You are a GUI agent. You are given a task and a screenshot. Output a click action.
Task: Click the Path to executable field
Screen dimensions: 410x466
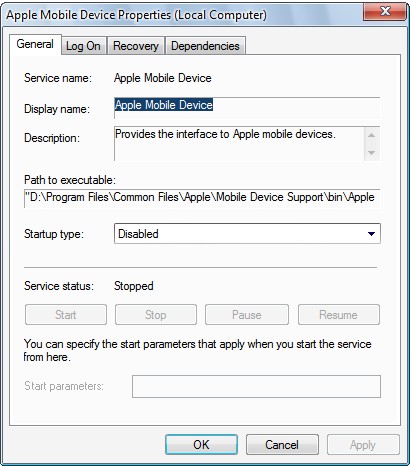coord(202,198)
